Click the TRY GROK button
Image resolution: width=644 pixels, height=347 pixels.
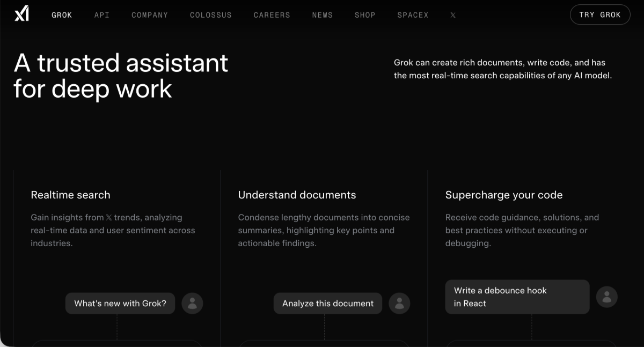600,14
